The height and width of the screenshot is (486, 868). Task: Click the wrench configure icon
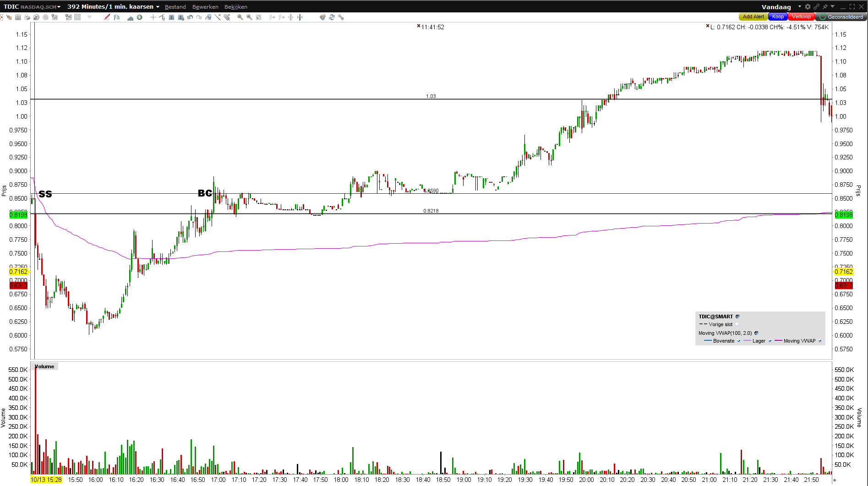341,17
